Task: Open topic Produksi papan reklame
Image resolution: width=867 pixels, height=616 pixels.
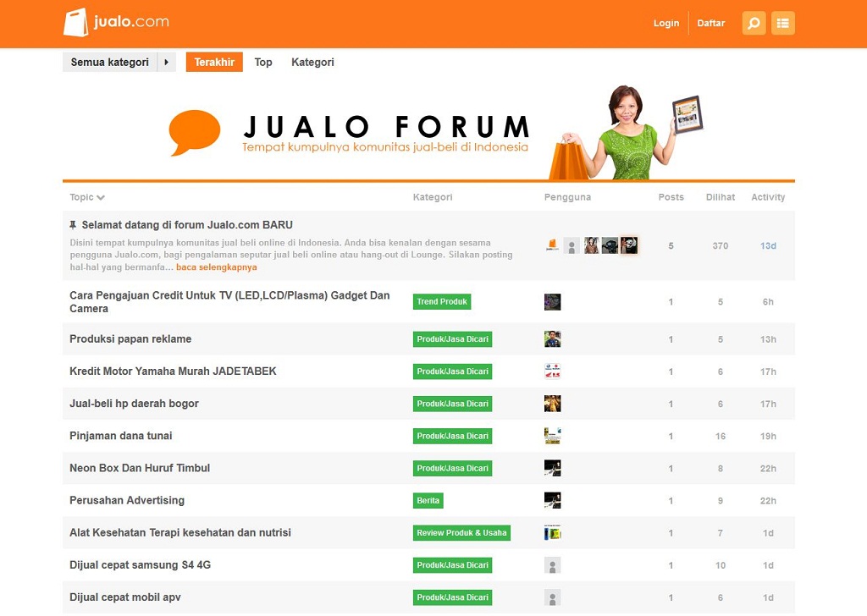Action: [130, 339]
